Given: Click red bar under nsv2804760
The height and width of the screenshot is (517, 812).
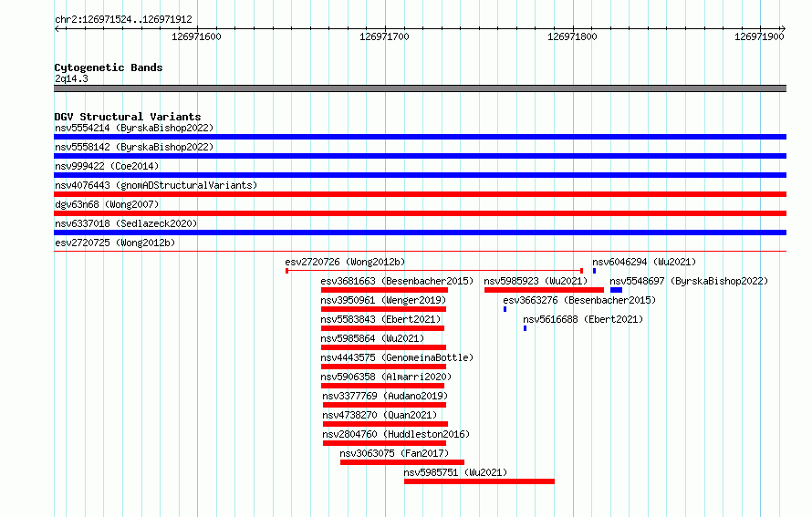Looking at the screenshot, I should pos(384,443).
